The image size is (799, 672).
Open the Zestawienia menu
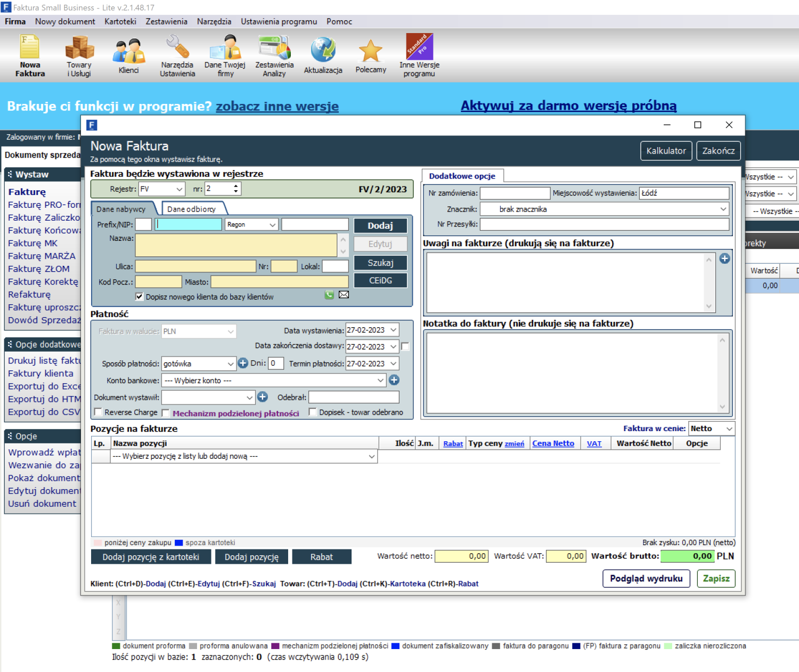pos(167,21)
